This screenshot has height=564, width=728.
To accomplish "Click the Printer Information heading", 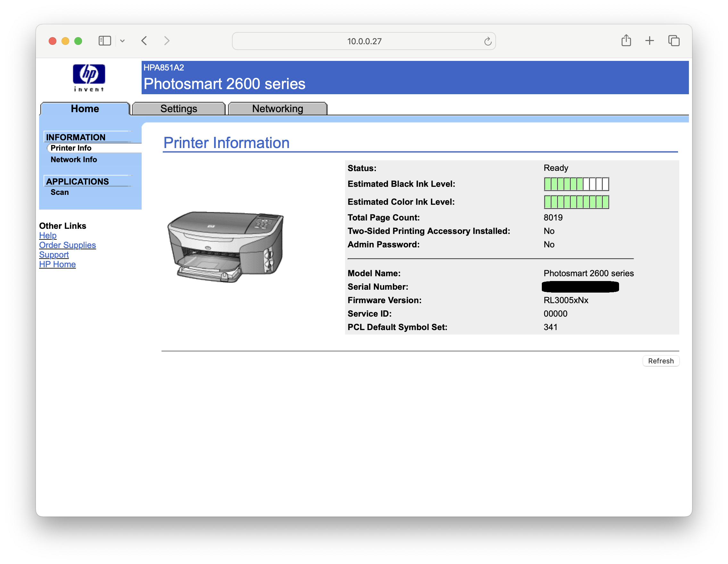I will (226, 143).
